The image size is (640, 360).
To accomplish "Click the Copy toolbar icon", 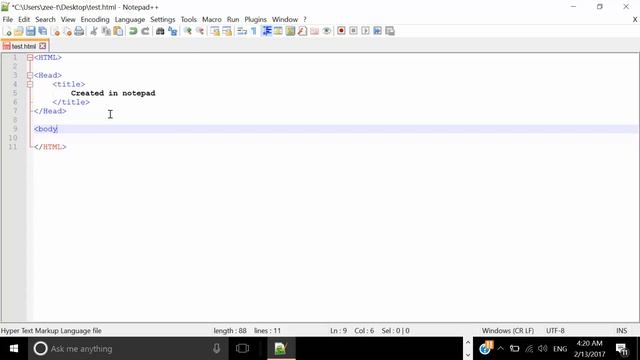I will click(x=106, y=31).
